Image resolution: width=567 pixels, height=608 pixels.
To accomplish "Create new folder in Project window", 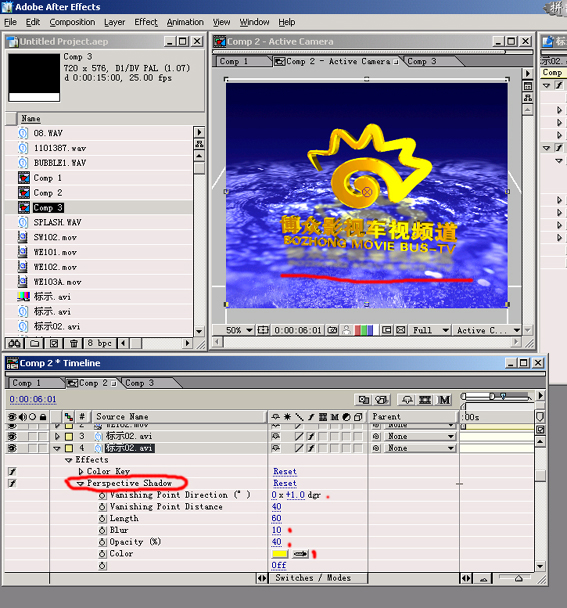I will coord(35,344).
